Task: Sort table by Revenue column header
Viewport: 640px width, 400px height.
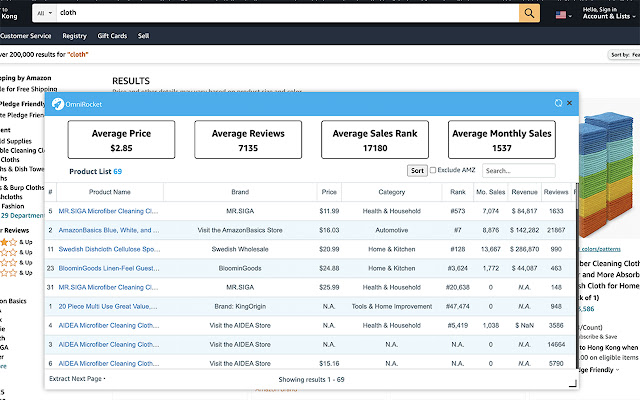Action: tap(524, 192)
